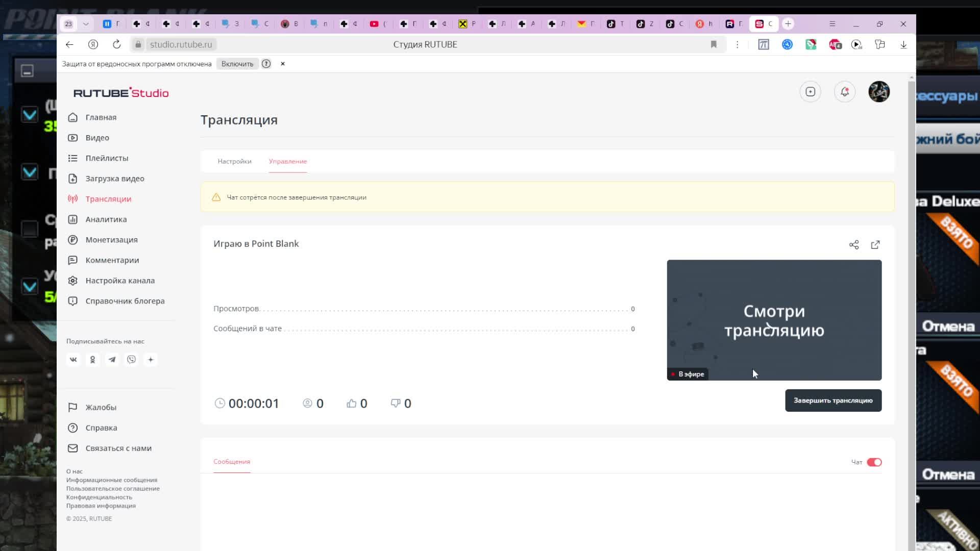
Task: Click Настройка канала sidebar icon
Action: pos(72,280)
